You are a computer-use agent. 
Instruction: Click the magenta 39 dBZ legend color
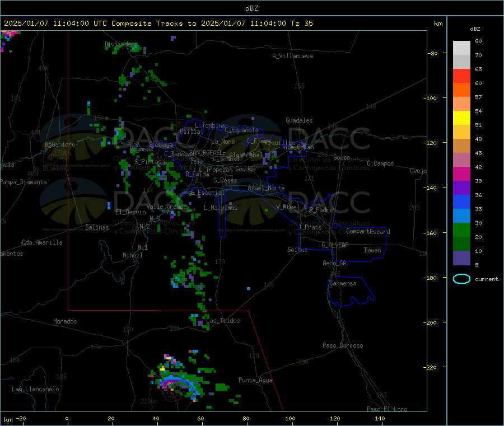(x=461, y=174)
